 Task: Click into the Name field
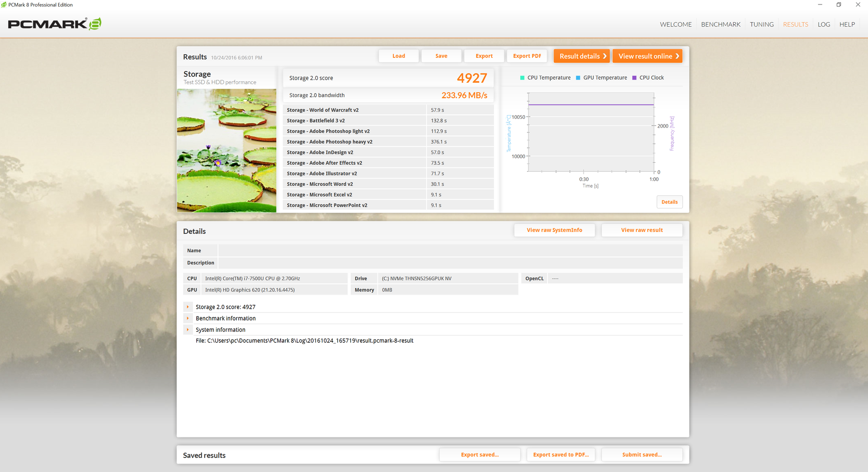click(450, 250)
